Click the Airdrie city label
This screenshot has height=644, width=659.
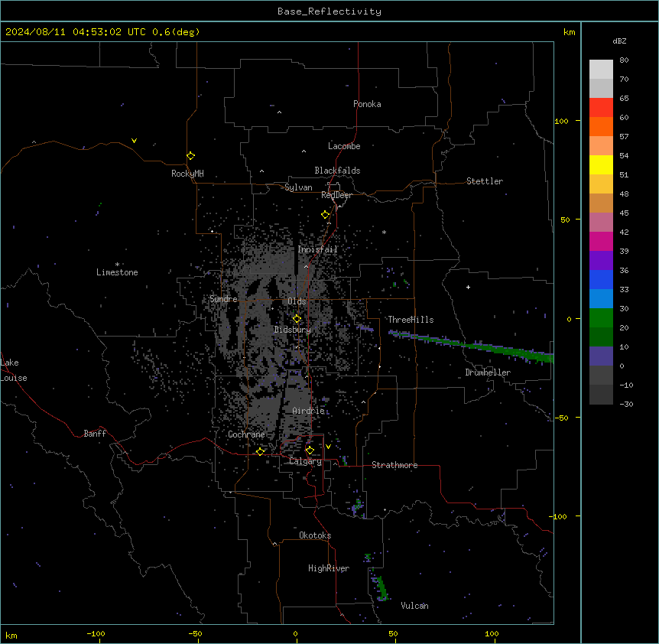(308, 411)
